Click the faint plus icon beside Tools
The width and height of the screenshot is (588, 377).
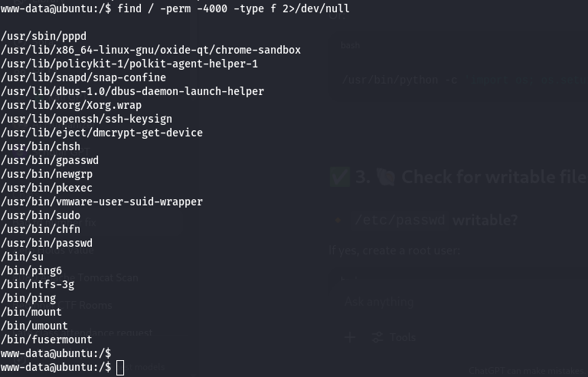350,337
